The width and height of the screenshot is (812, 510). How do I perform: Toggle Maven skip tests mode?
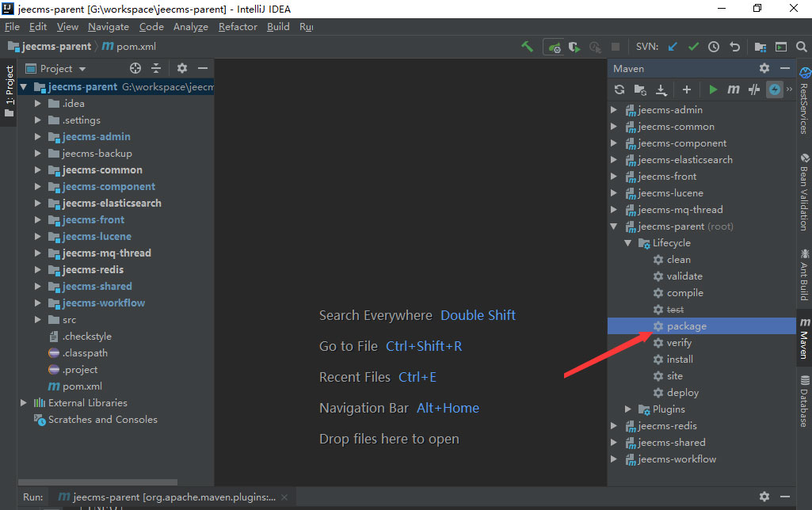(x=775, y=89)
